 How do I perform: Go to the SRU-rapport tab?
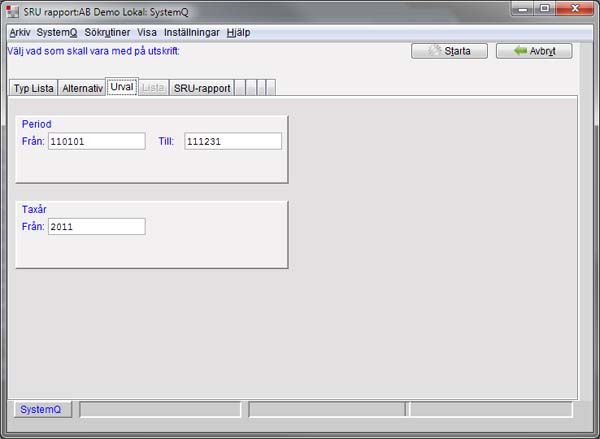203,88
